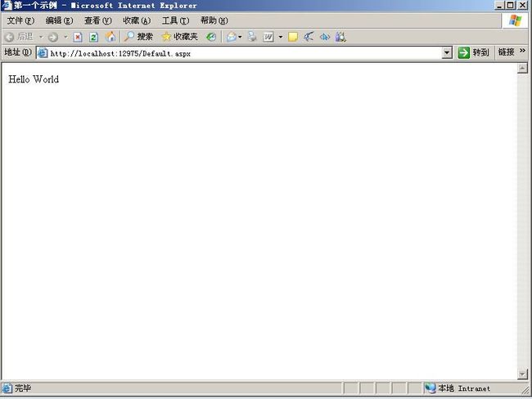This screenshot has height=399, width=532.
Task: Click the scrollbar down arrow
Action: click(522, 374)
